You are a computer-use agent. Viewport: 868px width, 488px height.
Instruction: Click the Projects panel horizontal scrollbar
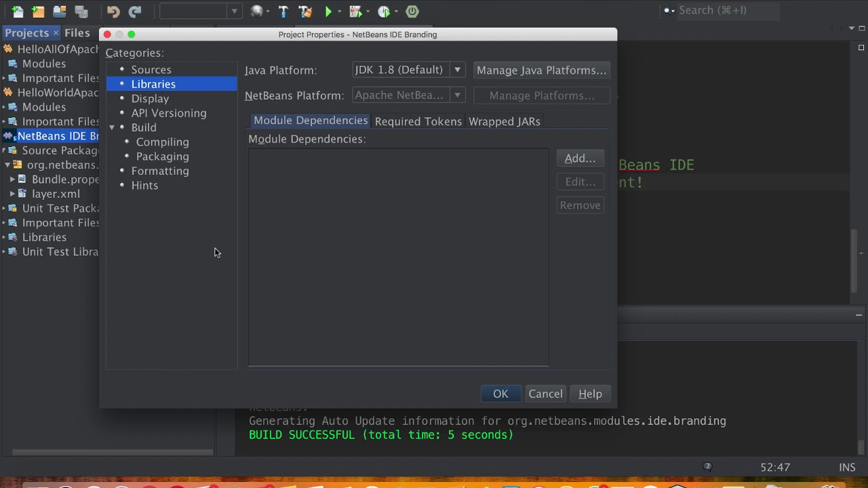click(x=113, y=452)
